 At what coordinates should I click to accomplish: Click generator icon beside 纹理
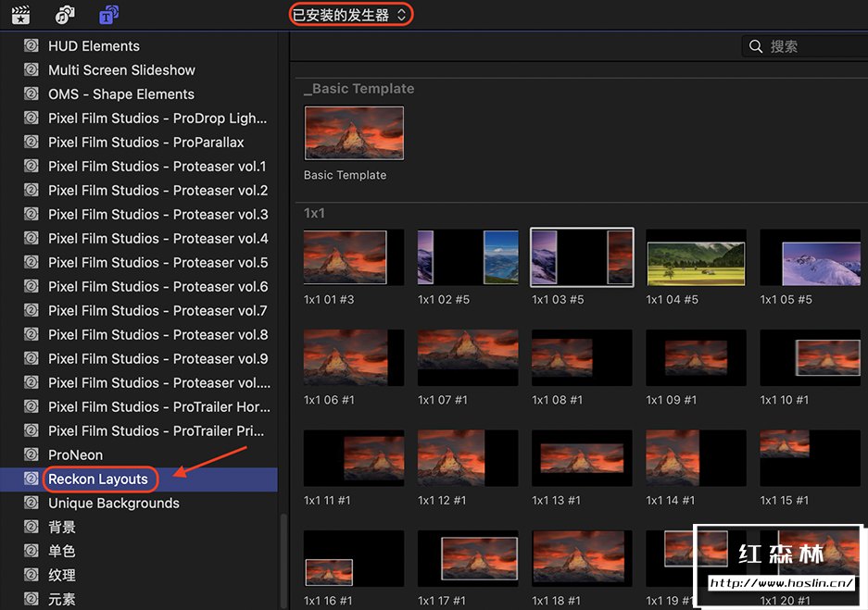tap(31, 575)
